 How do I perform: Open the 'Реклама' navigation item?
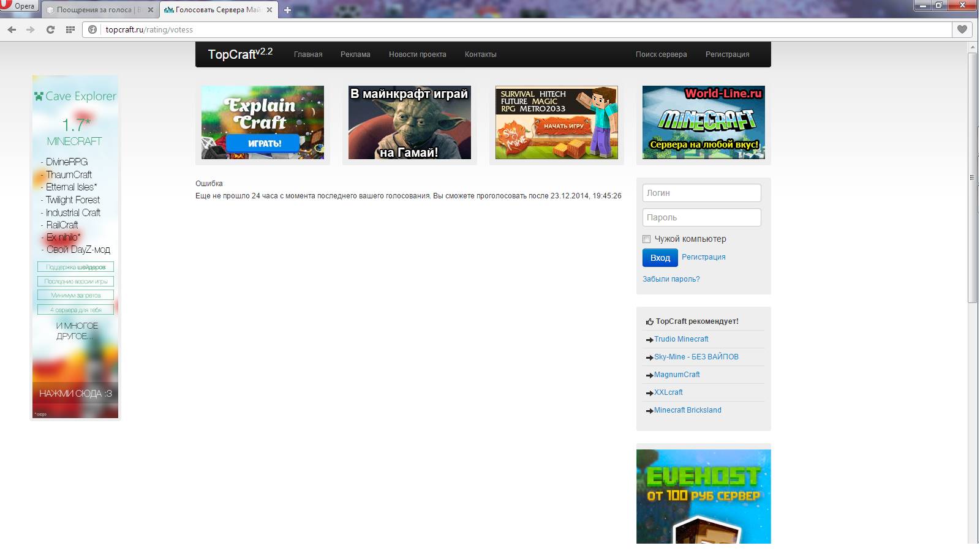coord(355,54)
